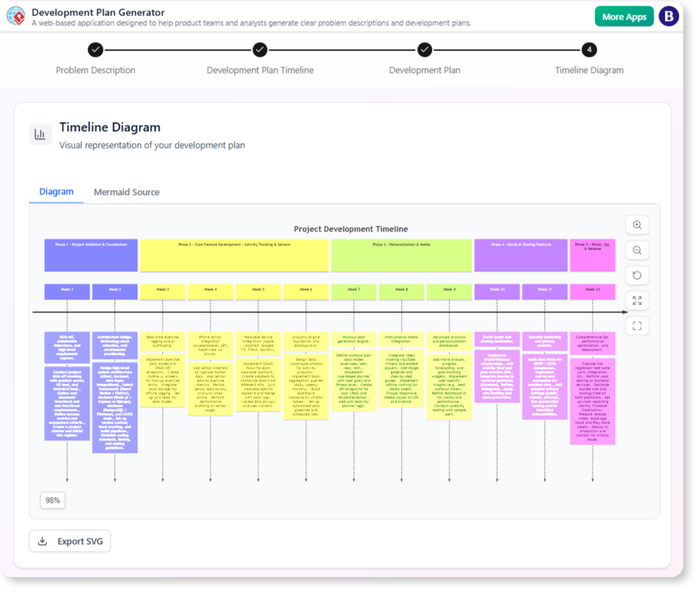Viewport: 700px width, 596px height.
Task: Select the completed Problem Description step
Action: click(x=95, y=50)
